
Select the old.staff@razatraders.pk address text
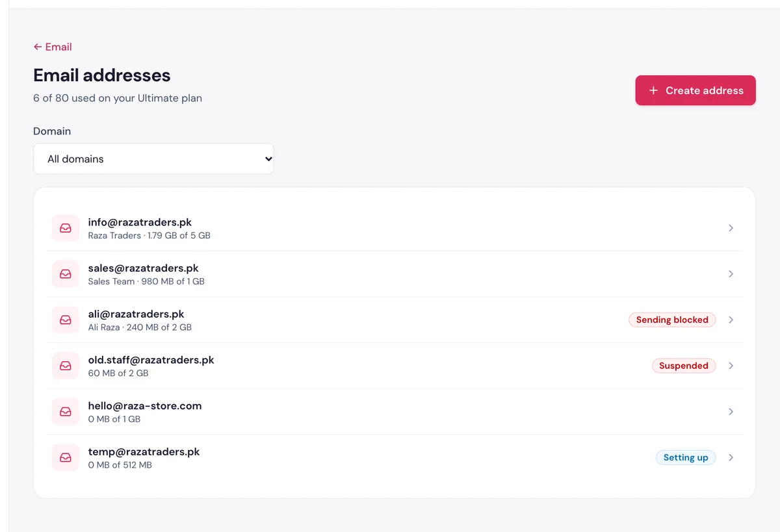pos(151,359)
